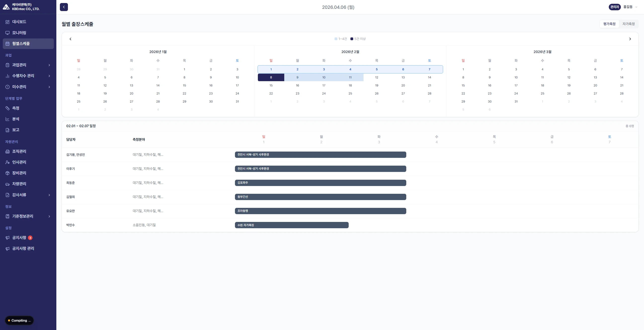Image resolution: width=644 pixels, height=330 pixels.
Task: Open the 장비관리 box icon
Action: 8,173
